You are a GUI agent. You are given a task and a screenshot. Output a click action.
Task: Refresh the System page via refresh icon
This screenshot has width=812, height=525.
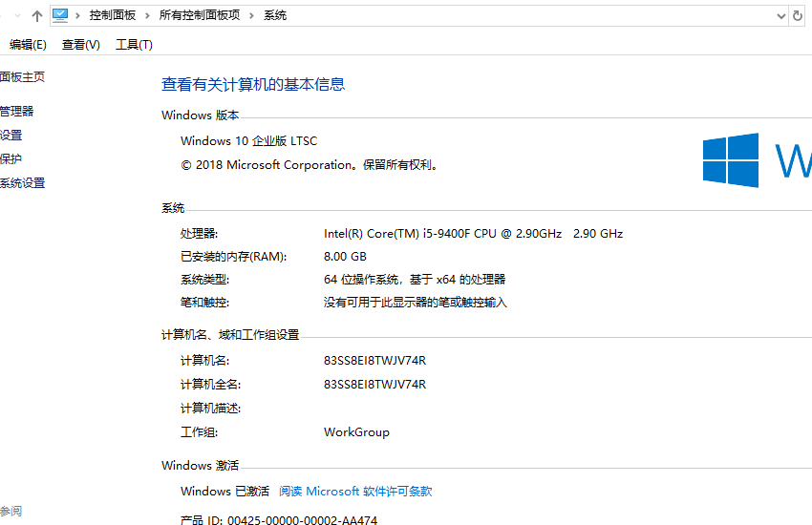tap(799, 15)
